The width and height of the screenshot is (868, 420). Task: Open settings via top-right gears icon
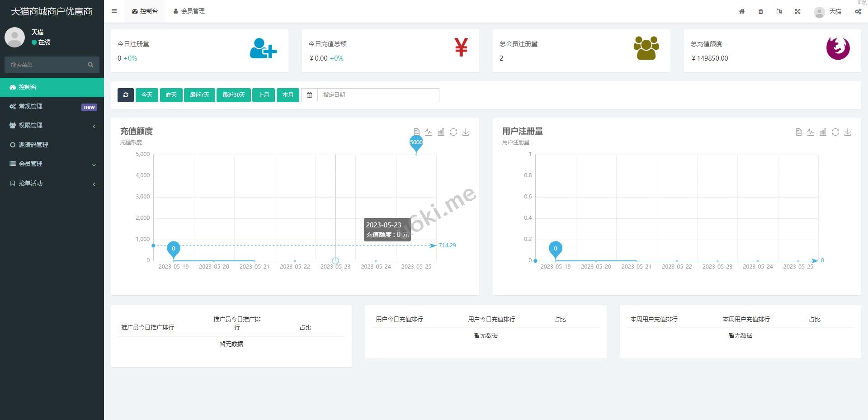(x=858, y=11)
